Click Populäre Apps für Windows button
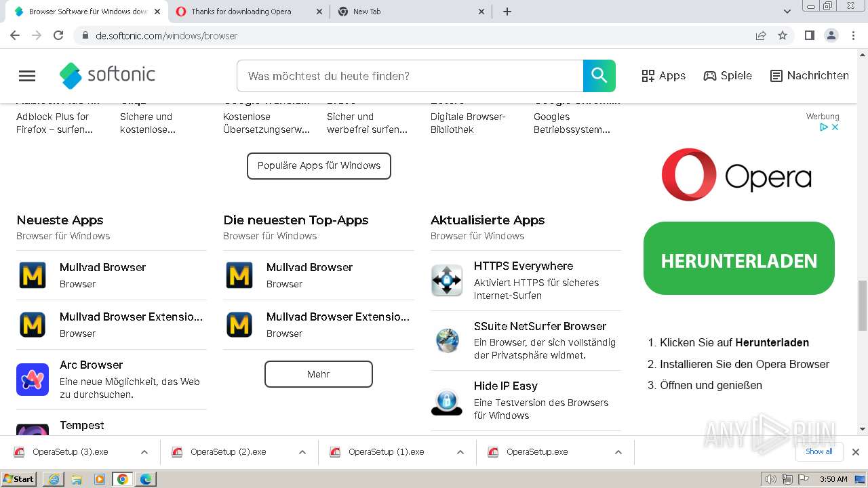 coord(319,165)
